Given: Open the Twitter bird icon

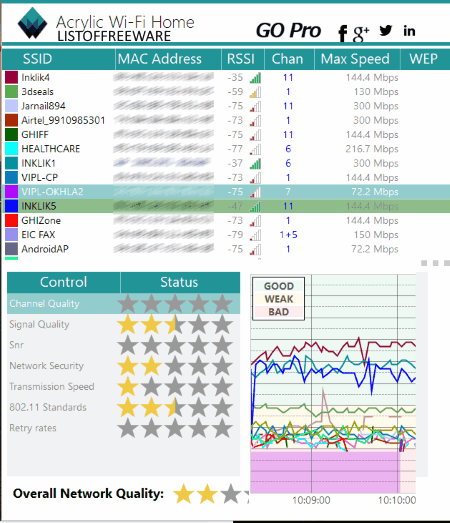Looking at the screenshot, I should point(386,30).
